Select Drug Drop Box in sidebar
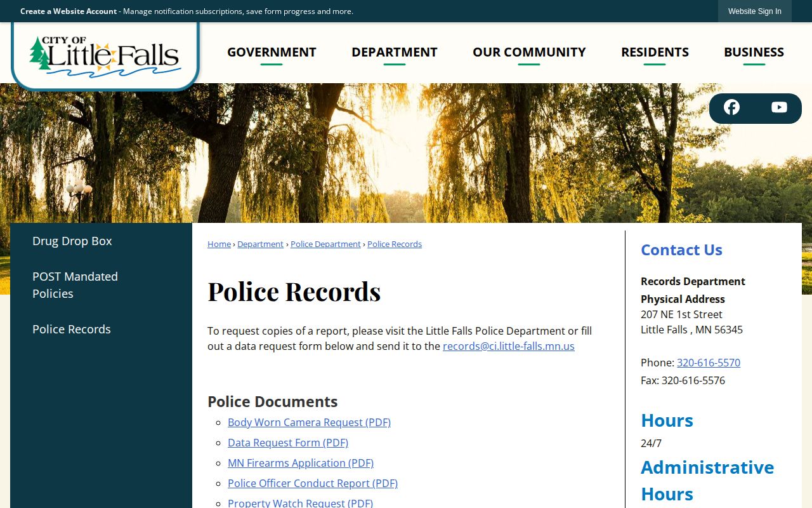 72,241
